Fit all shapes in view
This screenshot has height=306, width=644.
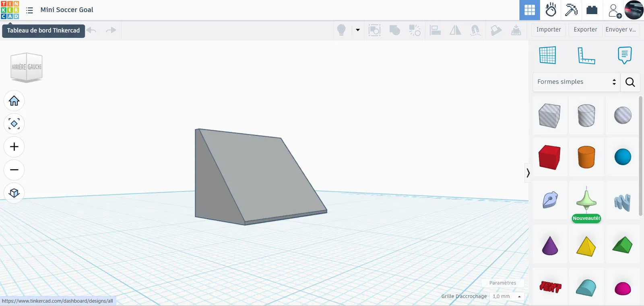[14, 124]
